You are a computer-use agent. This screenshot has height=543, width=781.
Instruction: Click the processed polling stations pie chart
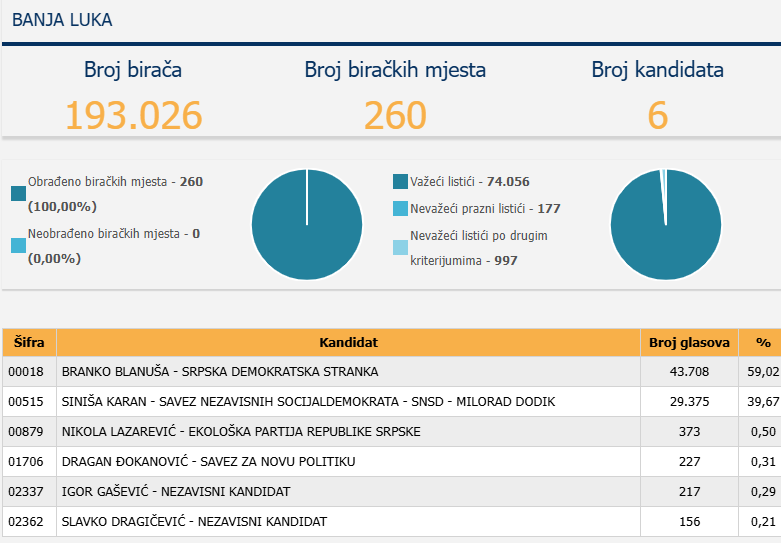click(x=307, y=225)
